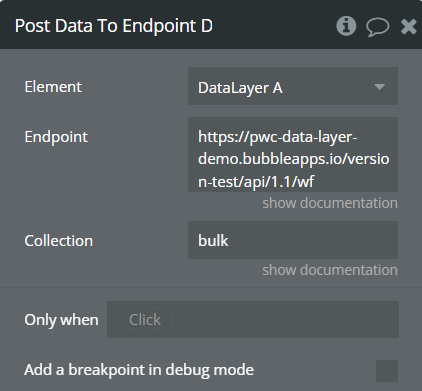Close the Post Data To Endpoint panel

[409, 27]
